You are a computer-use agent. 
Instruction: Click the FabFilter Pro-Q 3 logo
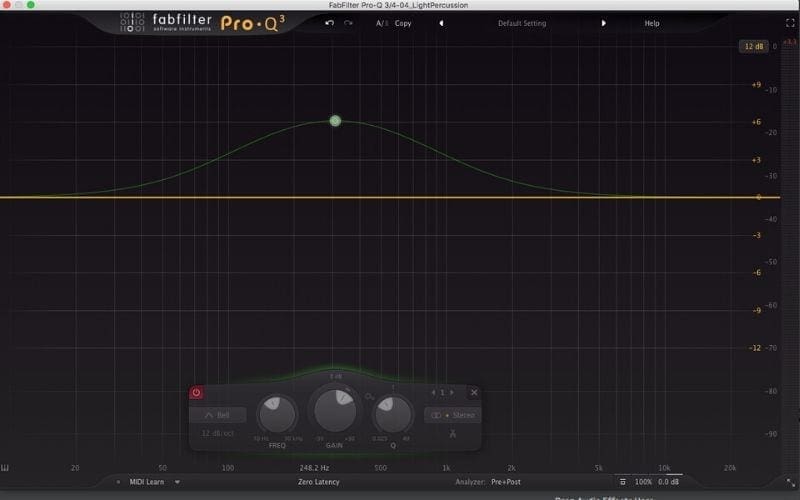(202, 22)
